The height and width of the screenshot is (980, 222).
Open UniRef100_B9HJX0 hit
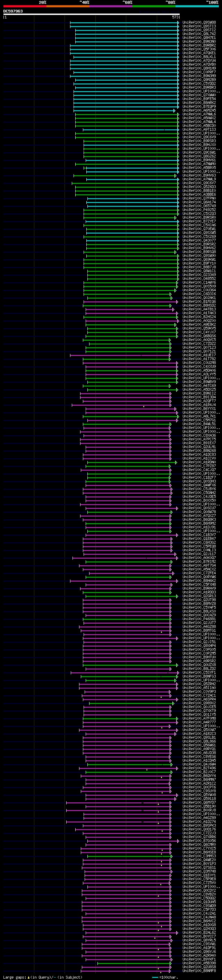tap(199, 145)
